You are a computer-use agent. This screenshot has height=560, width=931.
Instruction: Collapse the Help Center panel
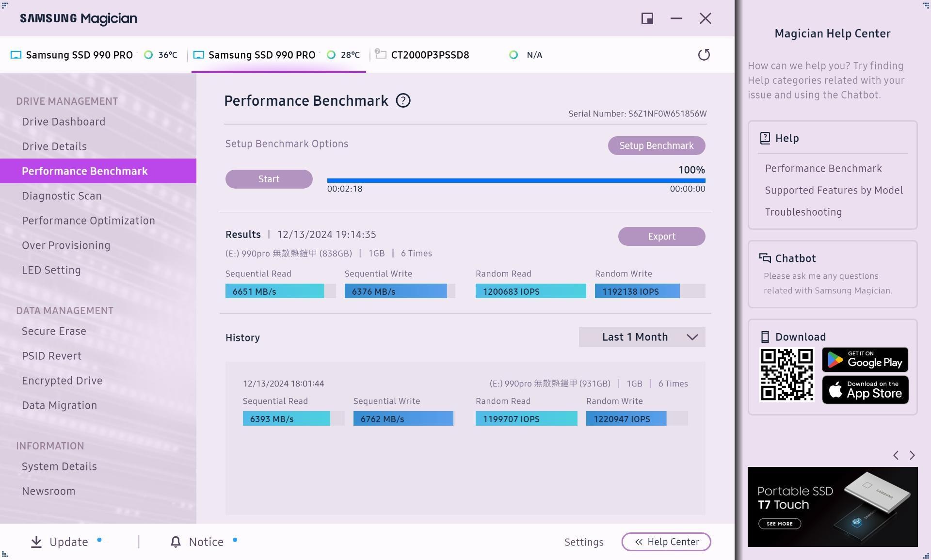point(666,542)
